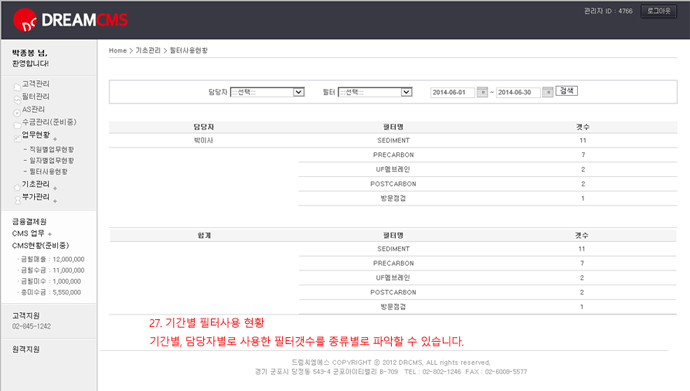Select 업무현황 menu heading
This screenshot has height=391, width=690.
click(x=36, y=135)
